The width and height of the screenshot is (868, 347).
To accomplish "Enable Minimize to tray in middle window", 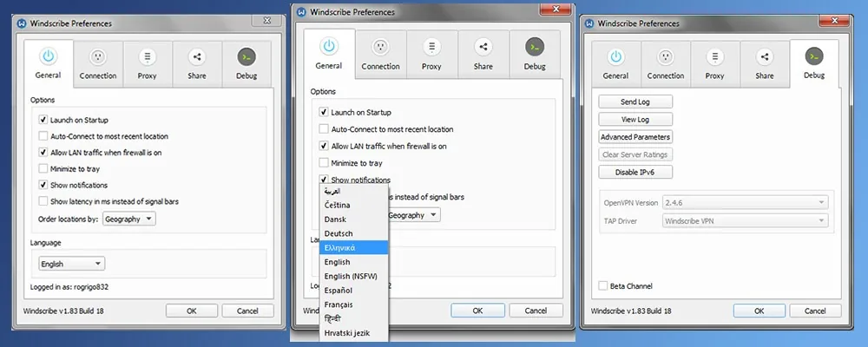I will 324,163.
